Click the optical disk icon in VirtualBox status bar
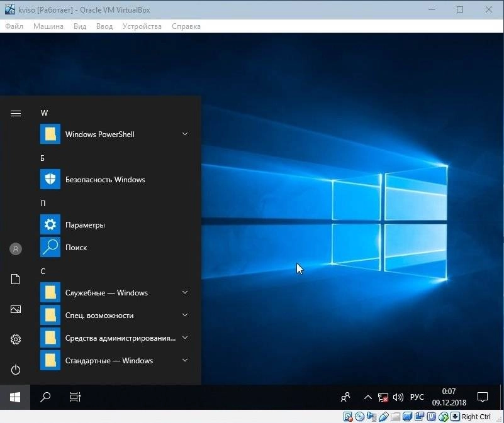The width and height of the screenshot is (504, 423). click(359, 417)
